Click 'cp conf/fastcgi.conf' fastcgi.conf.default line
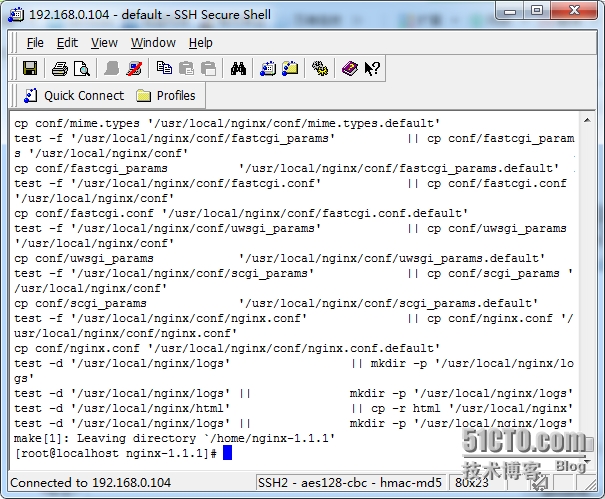The height and width of the screenshot is (499, 605). click(241, 213)
